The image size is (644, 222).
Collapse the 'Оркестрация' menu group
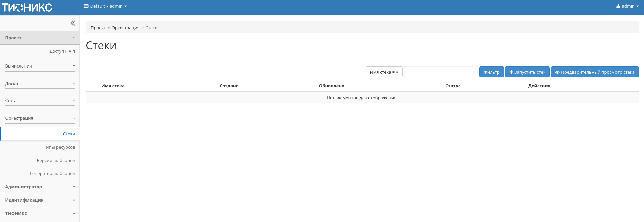pyautogui.click(x=40, y=118)
